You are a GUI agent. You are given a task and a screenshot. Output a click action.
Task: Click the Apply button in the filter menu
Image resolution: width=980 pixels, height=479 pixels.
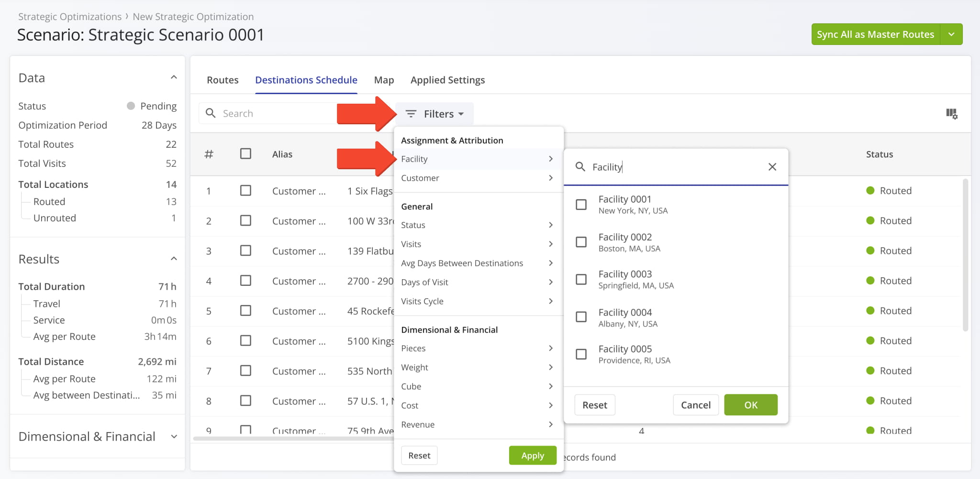(532, 455)
